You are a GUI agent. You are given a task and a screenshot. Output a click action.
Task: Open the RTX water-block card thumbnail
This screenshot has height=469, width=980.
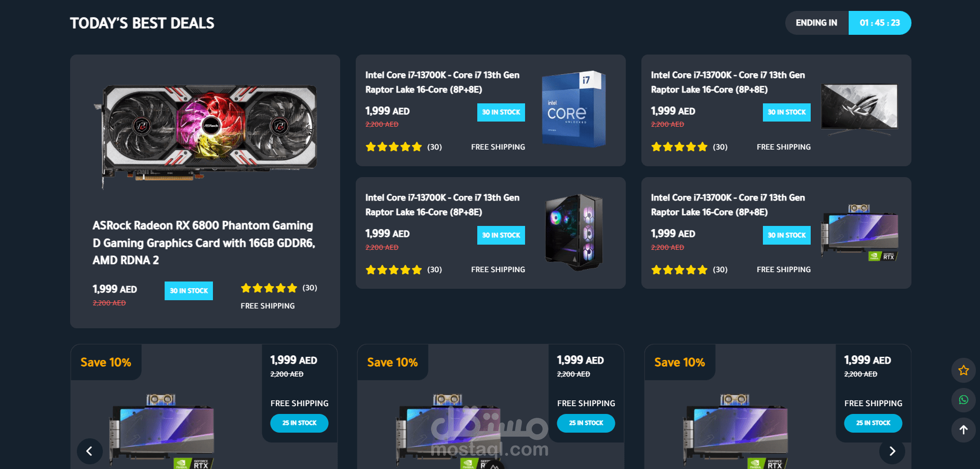point(860,233)
